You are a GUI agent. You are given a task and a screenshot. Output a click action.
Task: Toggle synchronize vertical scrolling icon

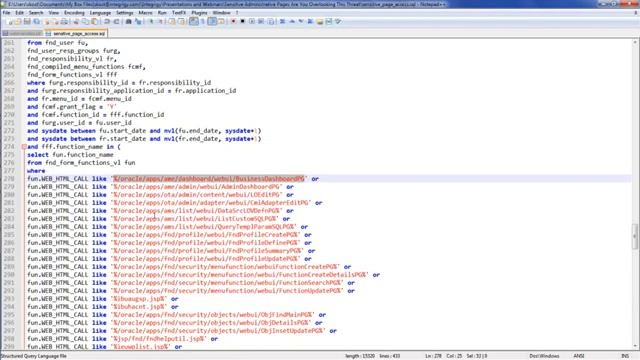pyautogui.click(x=172, y=21)
